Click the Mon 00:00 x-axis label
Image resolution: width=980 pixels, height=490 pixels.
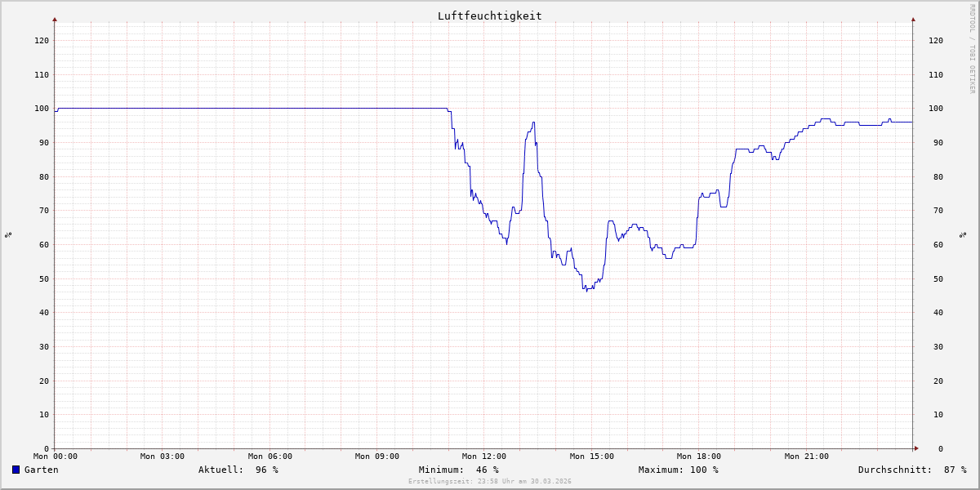coord(55,457)
